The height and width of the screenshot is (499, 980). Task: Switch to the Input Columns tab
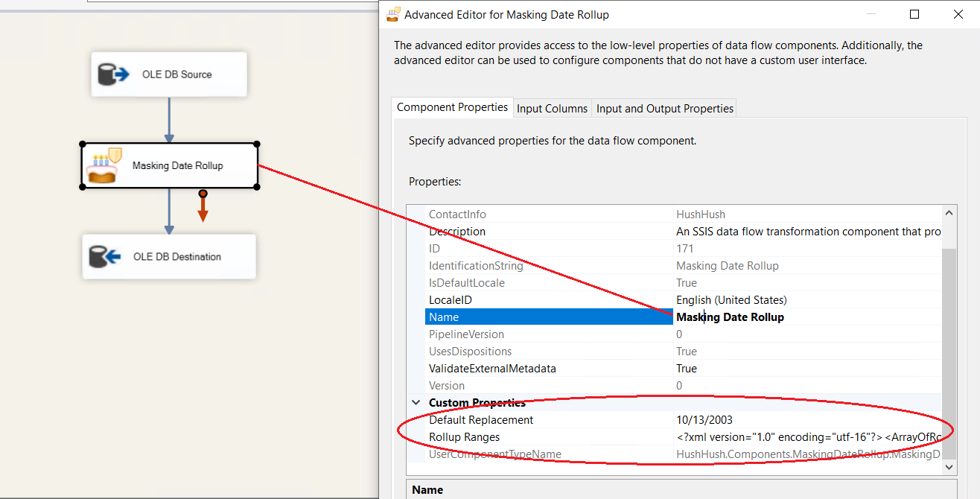(552, 109)
